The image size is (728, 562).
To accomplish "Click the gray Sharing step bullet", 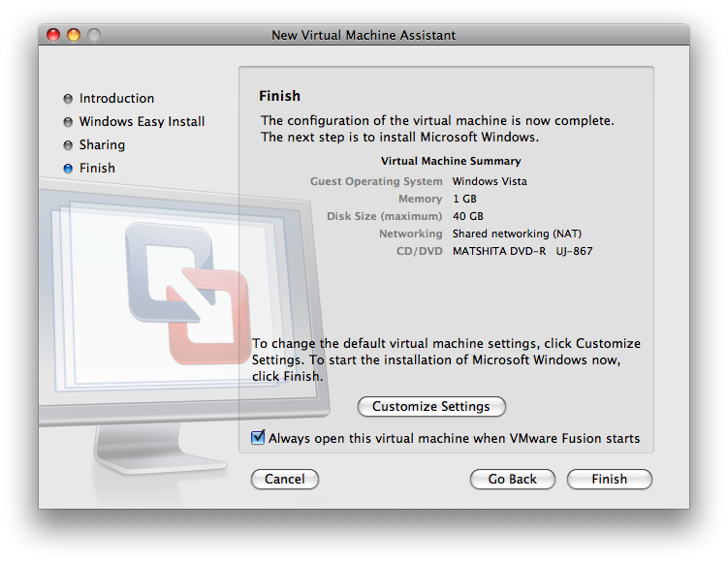I will click(x=68, y=145).
